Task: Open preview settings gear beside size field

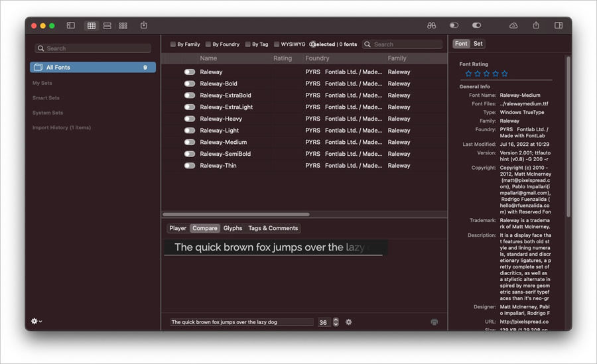Action: pos(348,322)
